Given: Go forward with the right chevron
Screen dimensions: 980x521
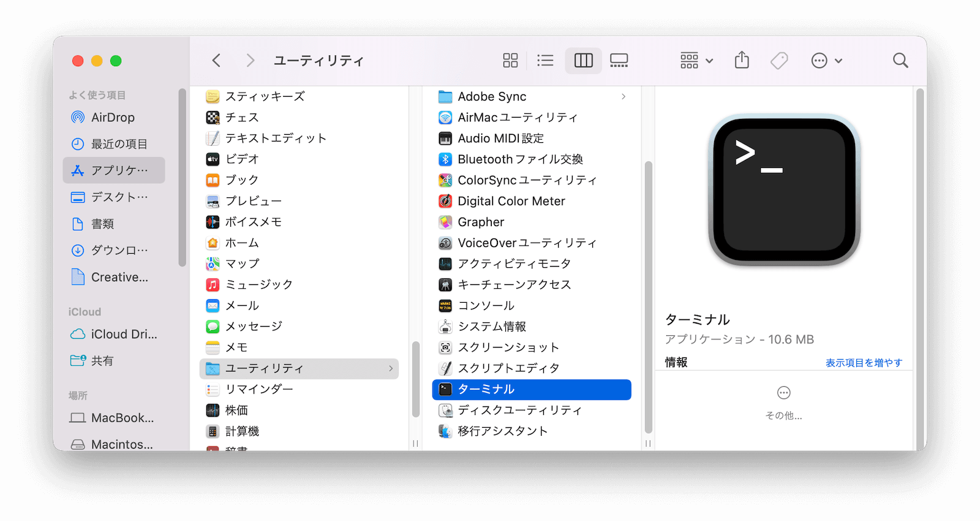Looking at the screenshot, I should (250, 60).
